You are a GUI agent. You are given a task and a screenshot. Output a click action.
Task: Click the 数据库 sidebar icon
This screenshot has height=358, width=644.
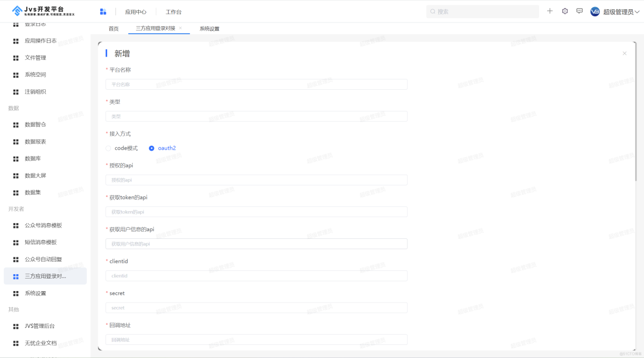pos(16,158)
